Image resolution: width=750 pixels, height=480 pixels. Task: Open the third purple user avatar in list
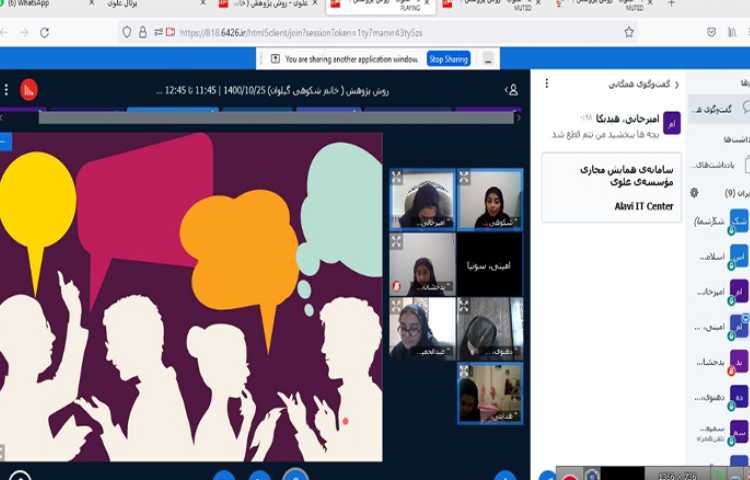pyautogui.click(x=739, y=291)
